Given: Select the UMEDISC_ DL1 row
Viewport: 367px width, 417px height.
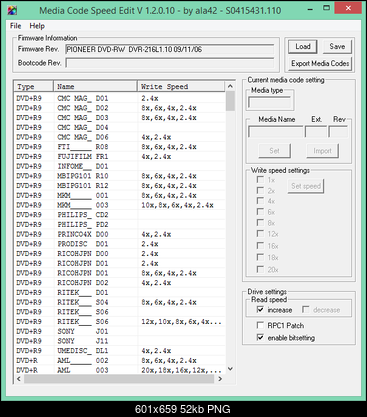Looking at the screenshot, I should [120, 351].
